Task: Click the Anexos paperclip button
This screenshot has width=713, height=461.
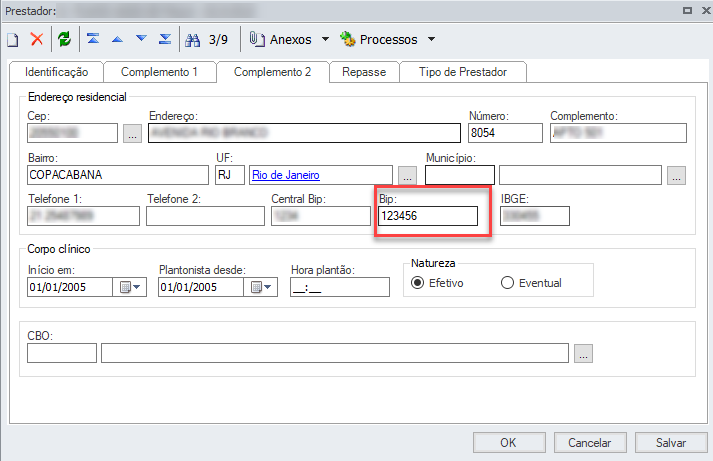Action: pos(281,40)
